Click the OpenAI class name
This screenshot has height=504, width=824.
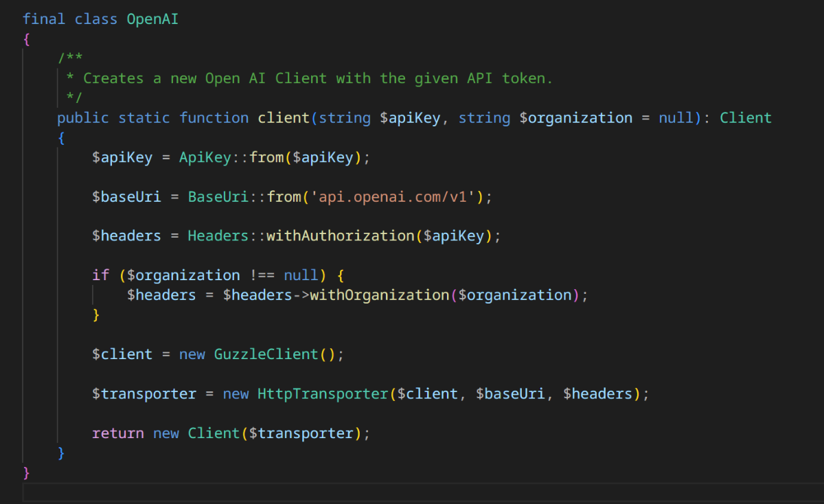click(x=152, y=19)
